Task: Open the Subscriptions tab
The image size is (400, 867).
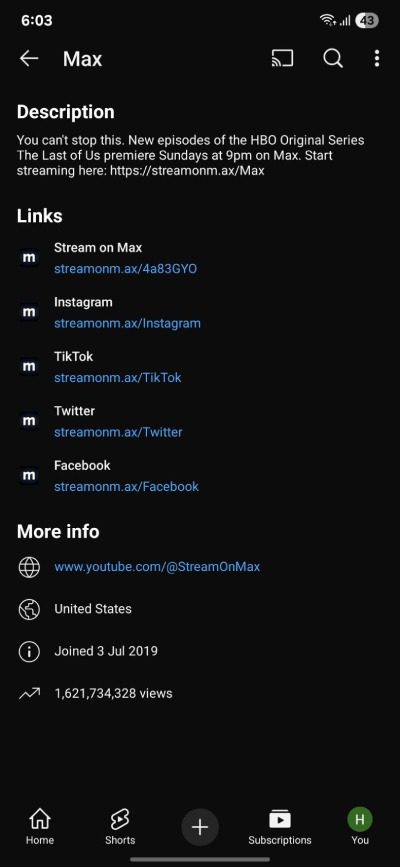Action: pos(280,827)
